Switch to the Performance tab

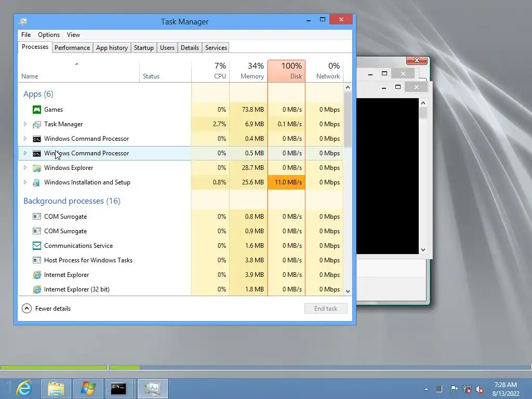72,48
